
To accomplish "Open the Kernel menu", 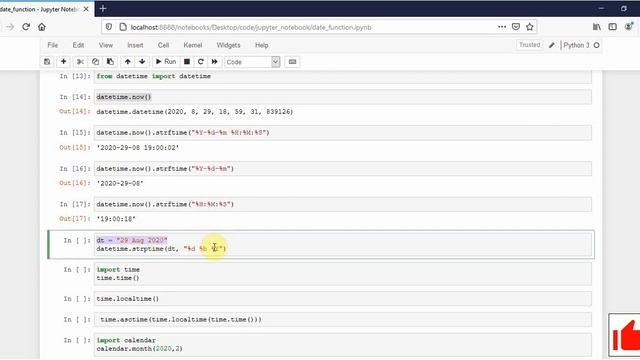I will 193,45.
